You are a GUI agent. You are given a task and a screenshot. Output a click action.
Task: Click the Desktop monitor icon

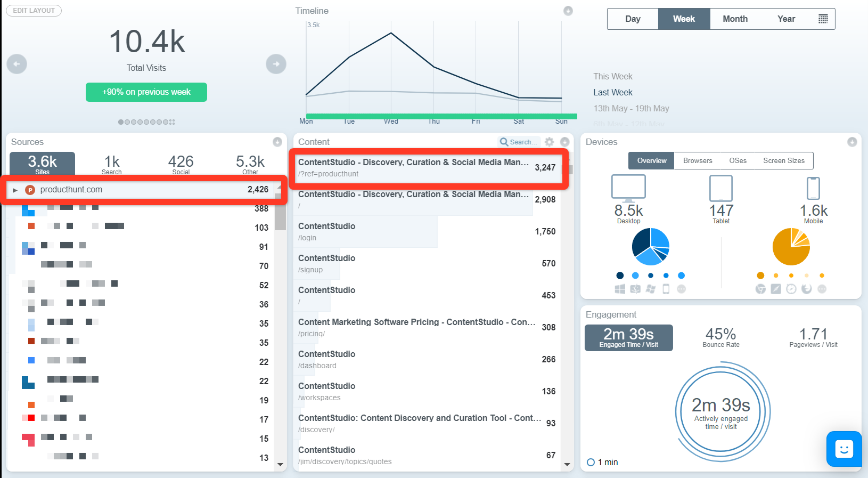628,188
